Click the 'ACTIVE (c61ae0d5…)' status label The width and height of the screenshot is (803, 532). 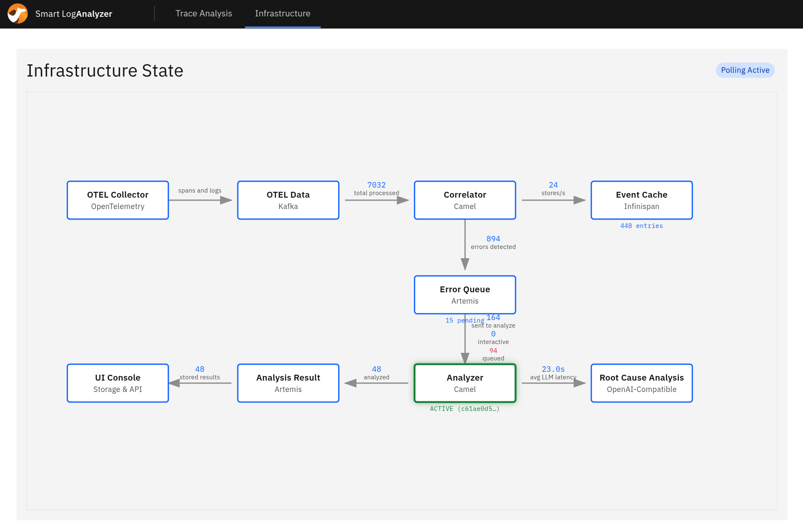click(x=465, y=409)
